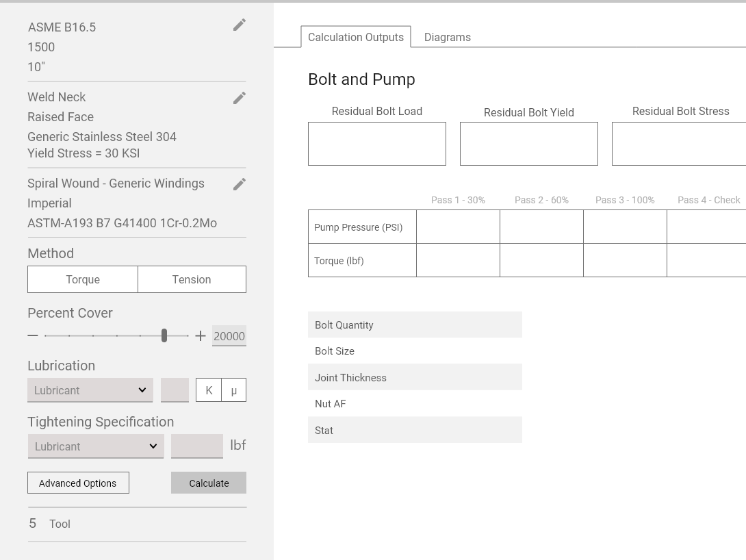Open the Lubrication lubricant dropdown
The image size is (746, 560).
(x=90, y=390)
